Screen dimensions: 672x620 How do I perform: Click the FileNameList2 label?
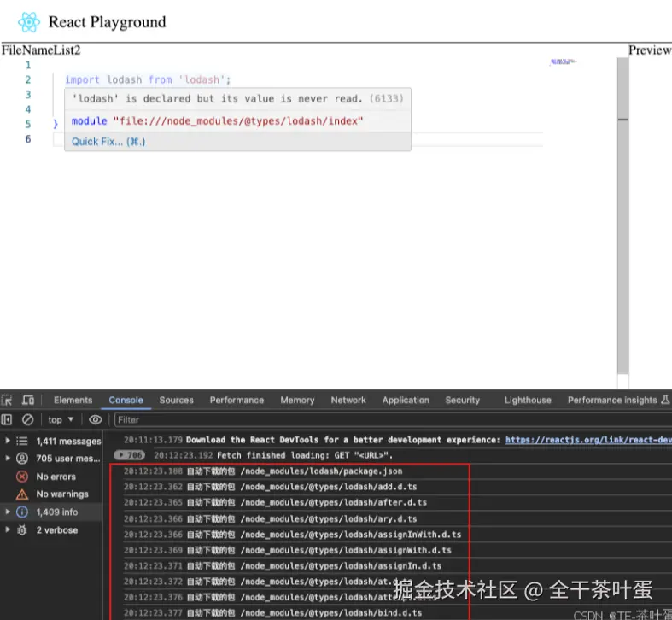pos(41,50)
